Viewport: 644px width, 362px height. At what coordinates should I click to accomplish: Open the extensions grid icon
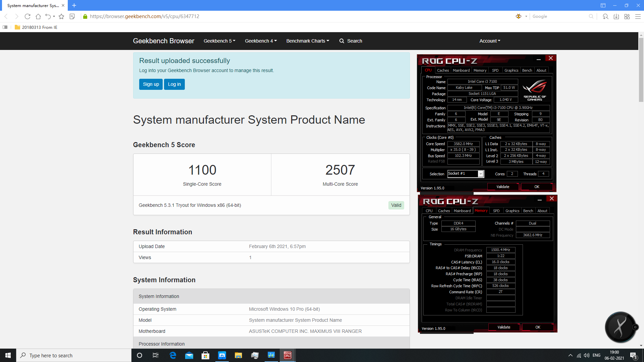click(x=627, y=16)
